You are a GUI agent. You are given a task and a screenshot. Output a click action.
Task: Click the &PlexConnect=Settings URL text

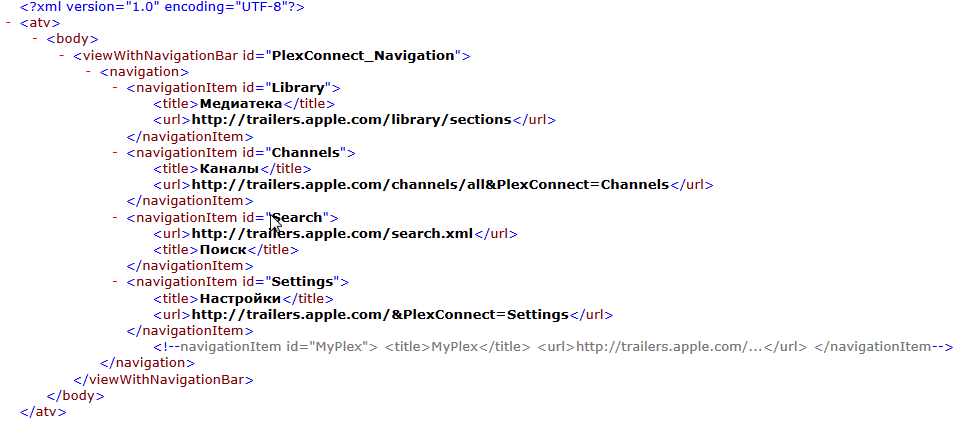click(x=380, y=315)
